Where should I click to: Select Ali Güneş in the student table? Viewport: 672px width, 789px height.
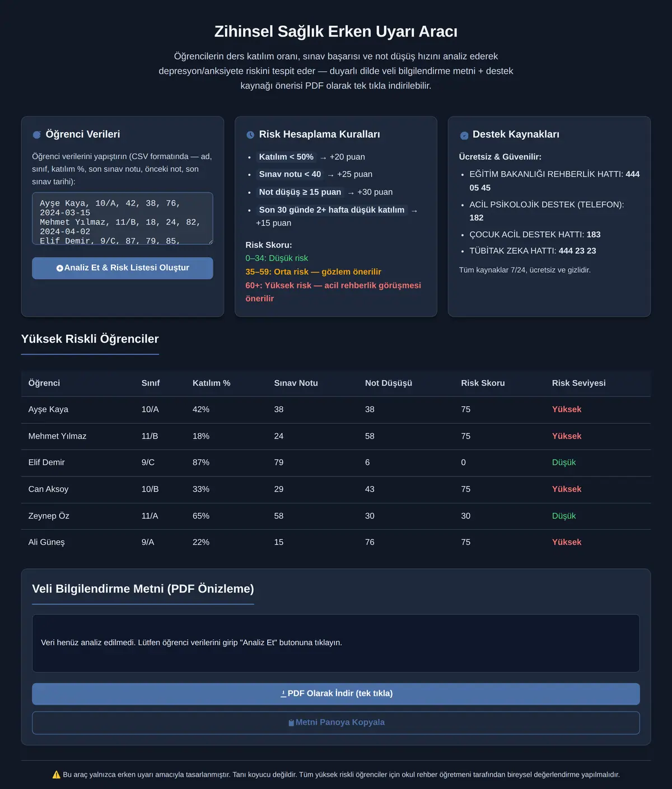point(46,542)
